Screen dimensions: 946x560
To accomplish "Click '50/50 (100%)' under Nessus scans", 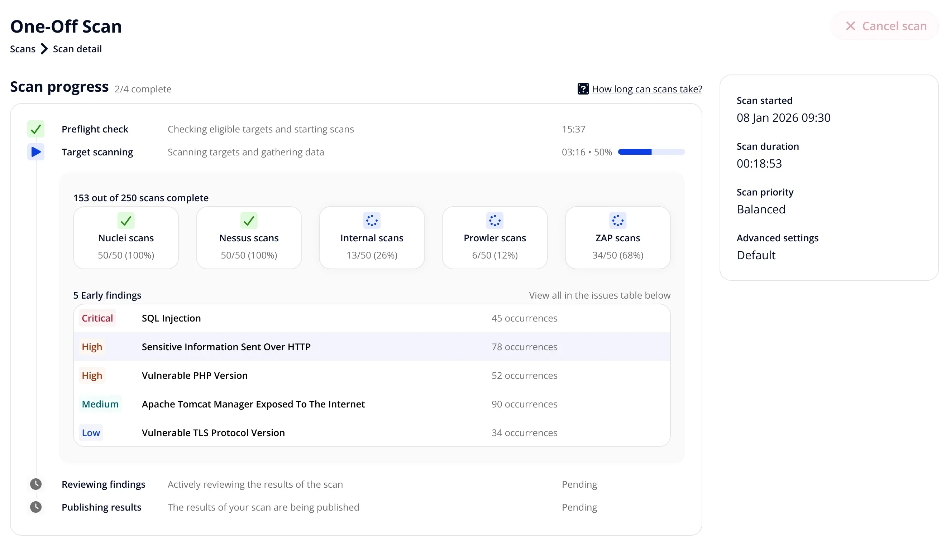I will click(250, 256).
